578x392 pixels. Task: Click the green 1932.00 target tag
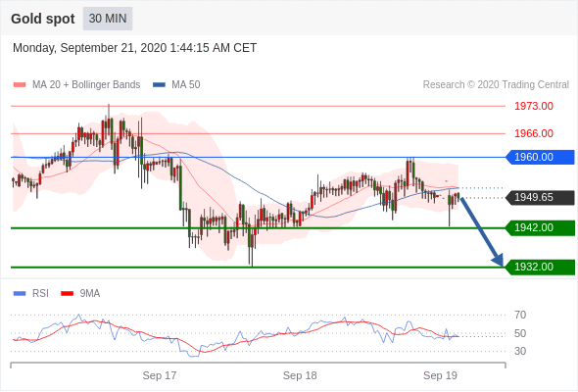(540, 267)
